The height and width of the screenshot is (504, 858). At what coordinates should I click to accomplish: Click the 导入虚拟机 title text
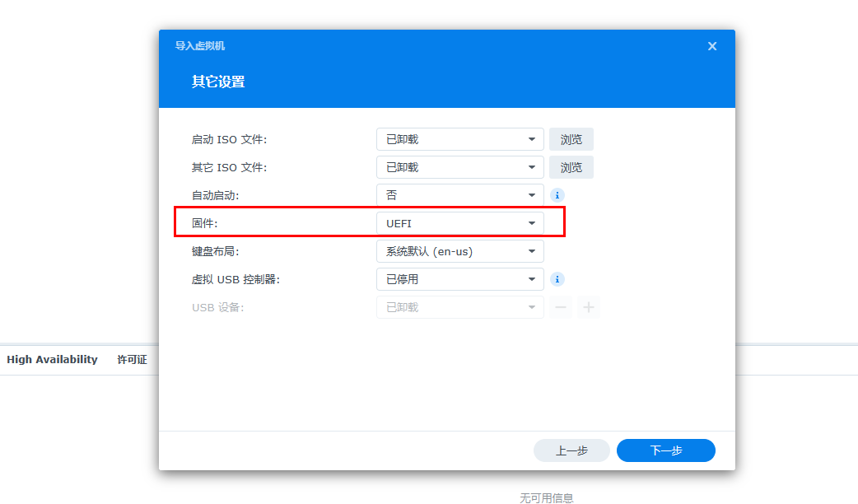tap(200, 46)
